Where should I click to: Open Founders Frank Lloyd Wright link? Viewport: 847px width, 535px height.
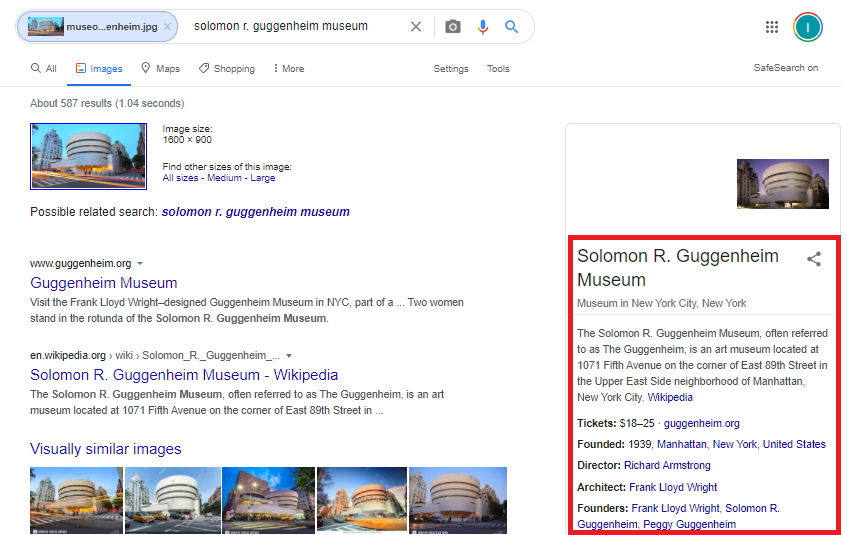coord(675,508)
